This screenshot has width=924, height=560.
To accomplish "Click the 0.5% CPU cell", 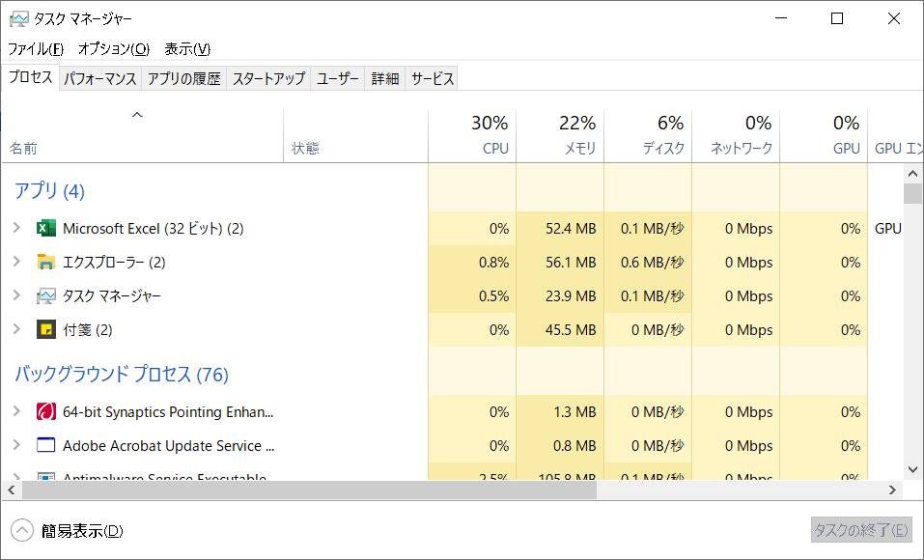I will tap(472, 295).
